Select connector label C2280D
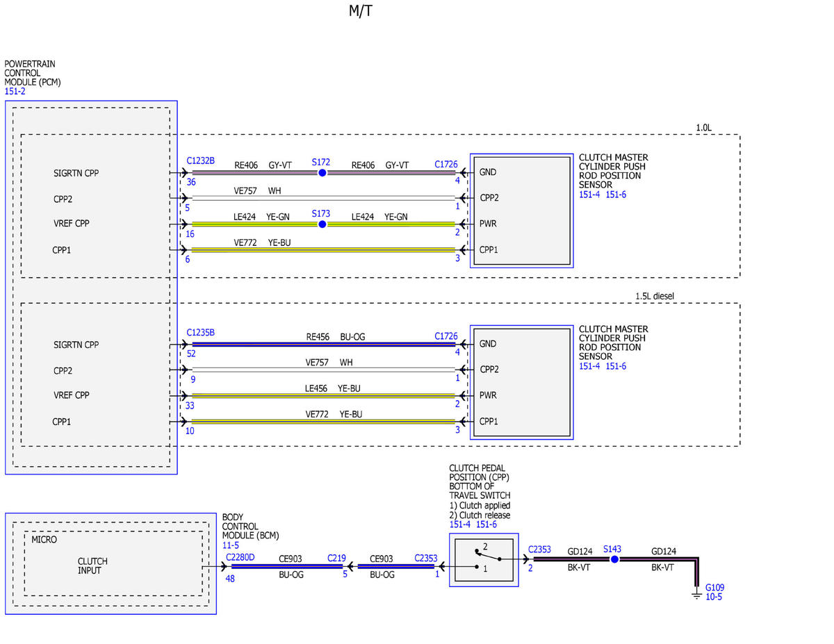This screenshot has width=834, height=644. (x=240, y=557)
